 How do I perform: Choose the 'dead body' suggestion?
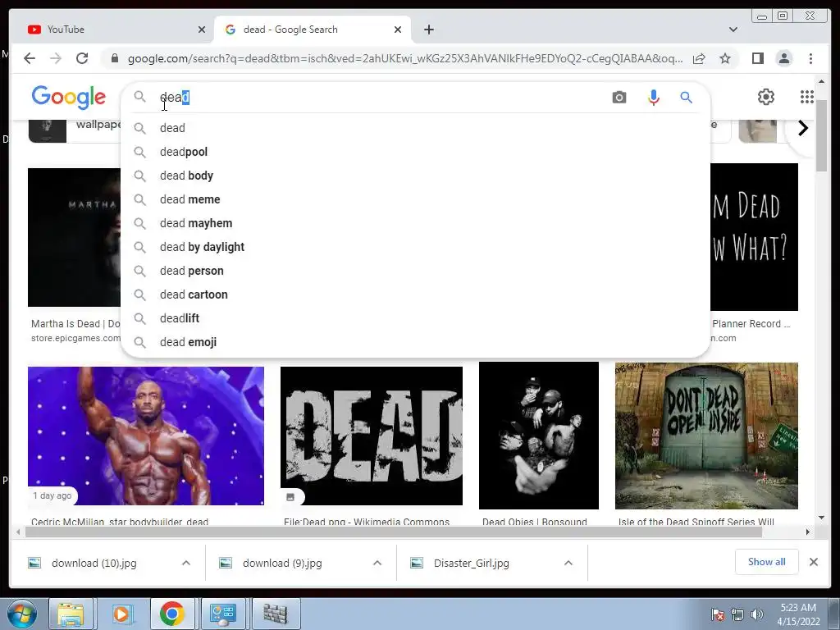click(x=415, y=176)
